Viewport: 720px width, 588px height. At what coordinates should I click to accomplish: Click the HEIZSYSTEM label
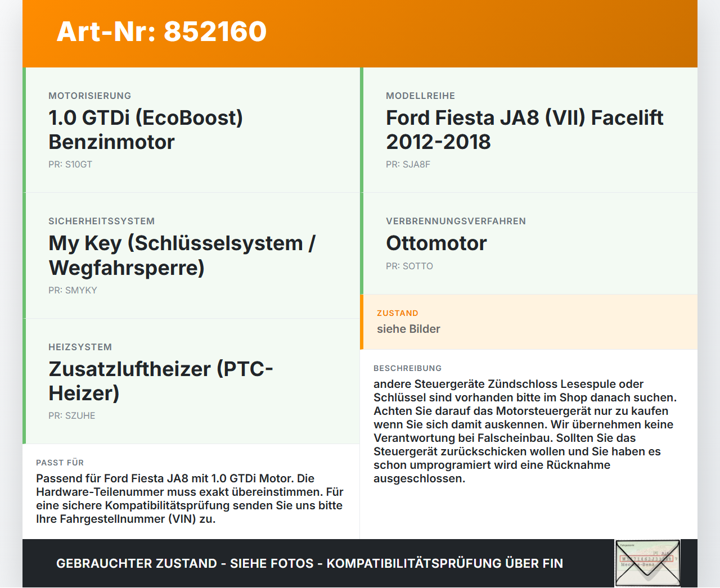(x=80, y=347)
